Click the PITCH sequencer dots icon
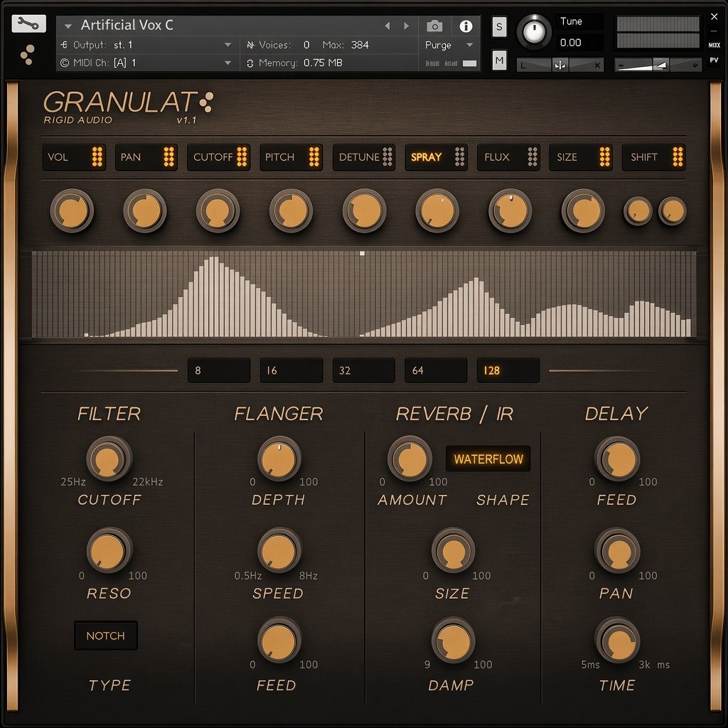Image resolution: width=728 pixels, height=728 pixels. (314, 157)
